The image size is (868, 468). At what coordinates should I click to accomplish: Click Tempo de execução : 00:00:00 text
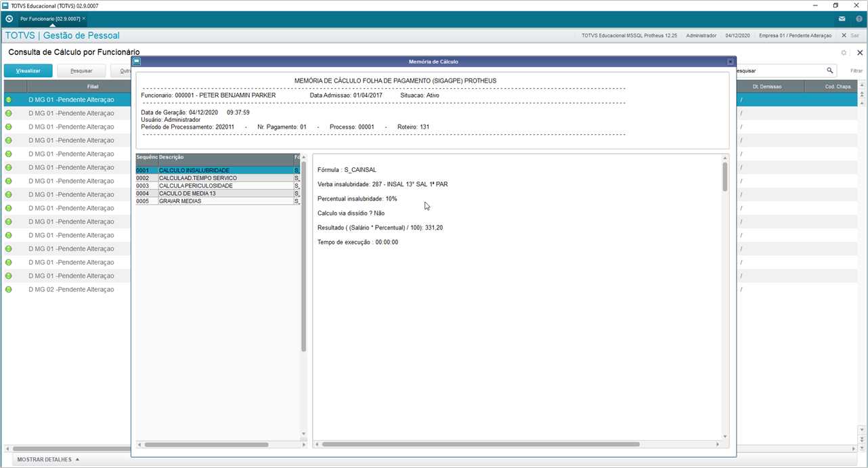pyautogui.click(x=358, y=242)
